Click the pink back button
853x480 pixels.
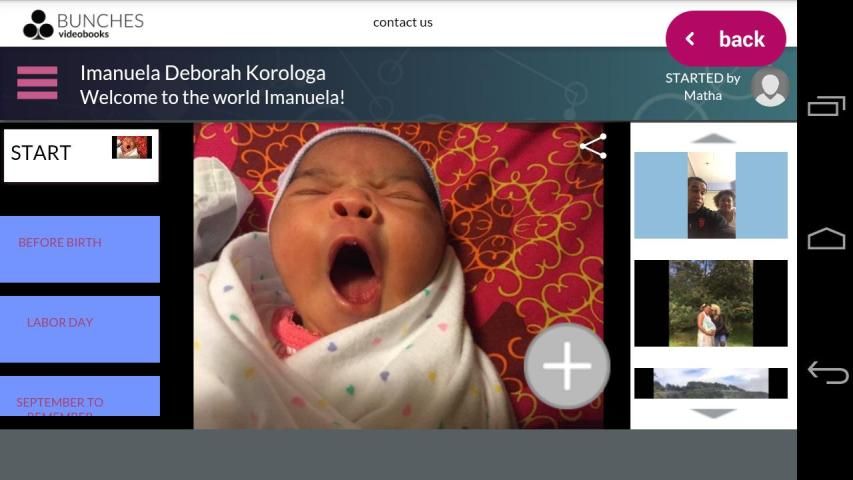coord(725,39)
